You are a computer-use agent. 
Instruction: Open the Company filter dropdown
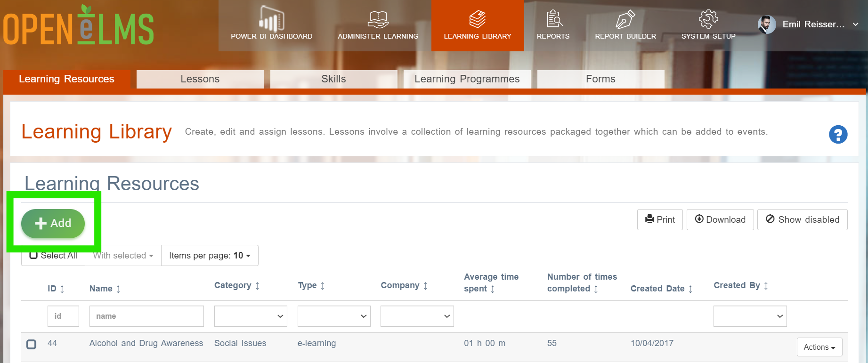point(417,316)
